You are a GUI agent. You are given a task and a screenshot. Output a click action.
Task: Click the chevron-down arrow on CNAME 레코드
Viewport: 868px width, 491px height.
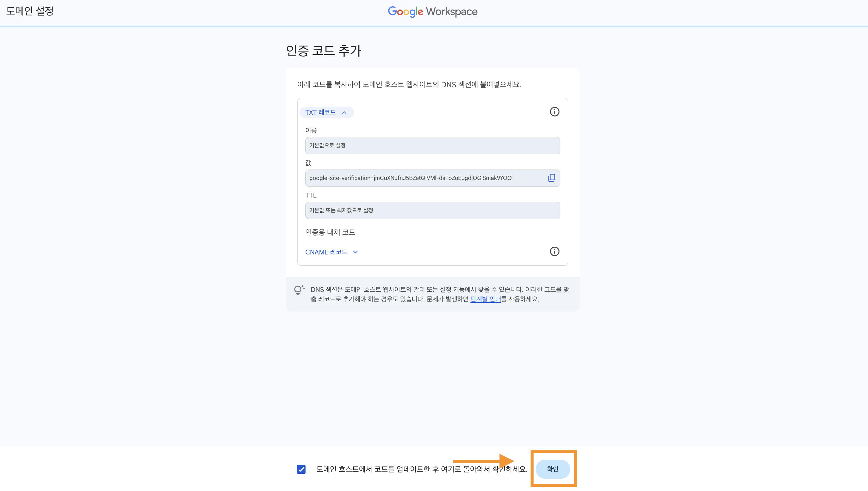point(355,252)
